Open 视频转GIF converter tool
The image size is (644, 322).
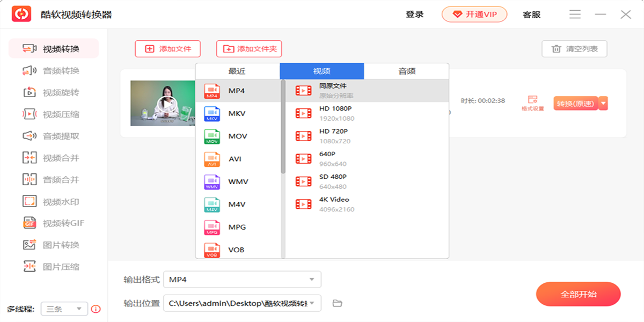click(53, 223)
